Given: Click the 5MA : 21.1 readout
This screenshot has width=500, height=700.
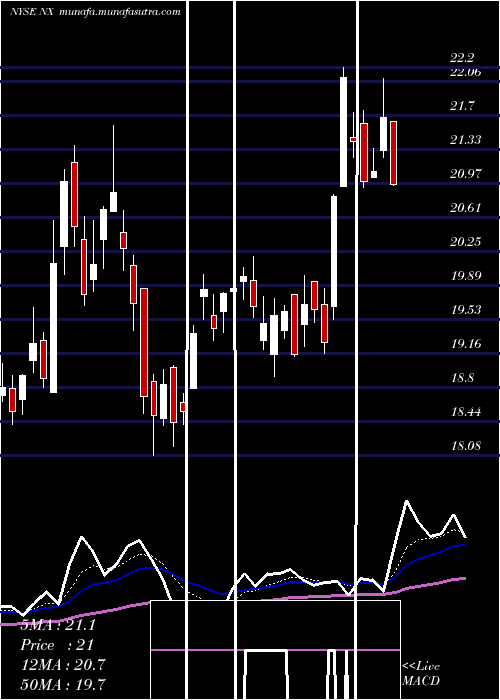Looking at the screenshot, I should click(x=58, y=625).
